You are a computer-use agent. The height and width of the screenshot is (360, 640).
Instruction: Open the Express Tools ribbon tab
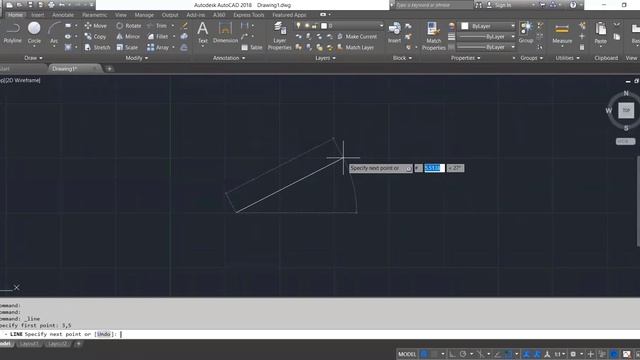pyautogui.click(x=249, y=15)
